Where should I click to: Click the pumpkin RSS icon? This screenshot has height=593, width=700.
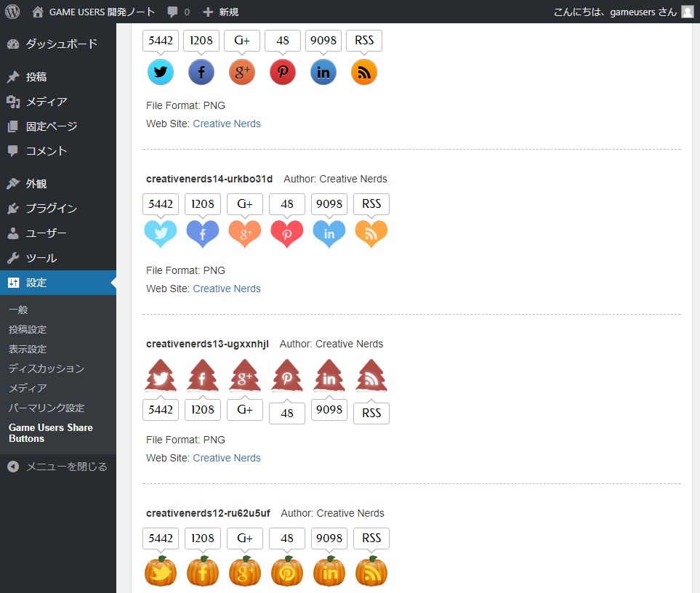(x=371, y=571)
